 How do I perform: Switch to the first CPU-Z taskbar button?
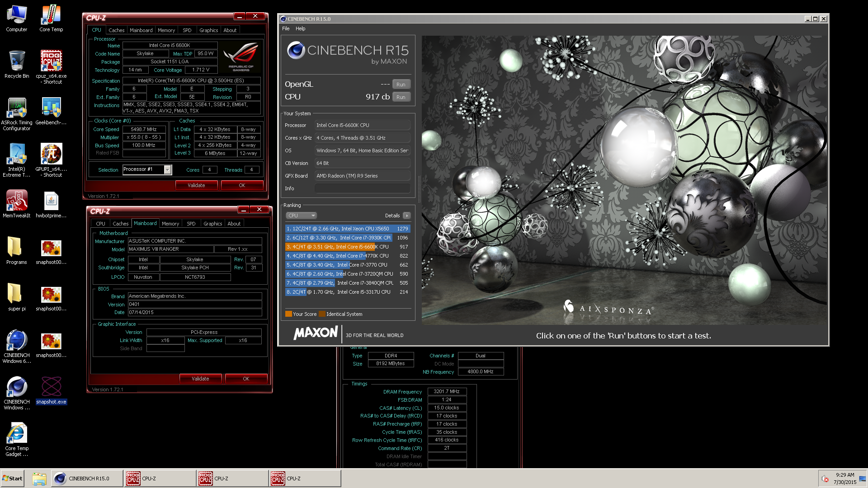point(160,479)
